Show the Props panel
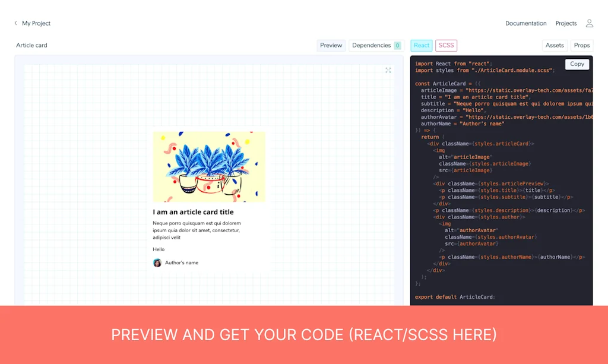The width and height of the screenshot is (608, 364). [x=581, y=46]
